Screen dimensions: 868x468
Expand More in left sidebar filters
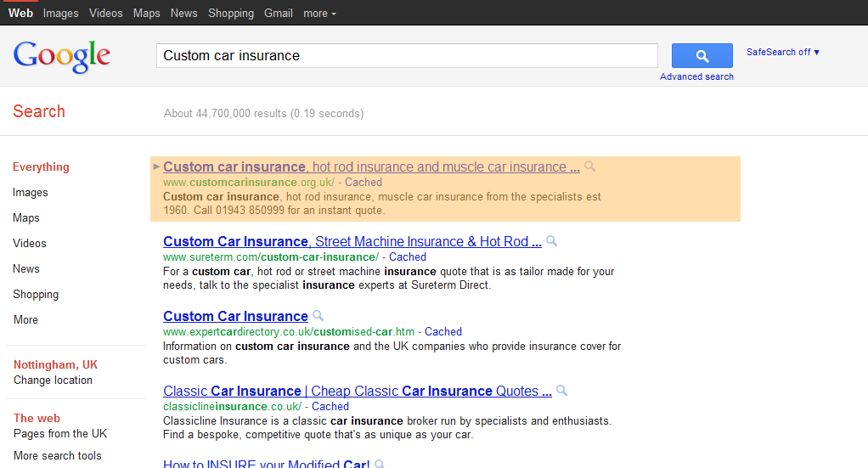[x=25, y=319]
